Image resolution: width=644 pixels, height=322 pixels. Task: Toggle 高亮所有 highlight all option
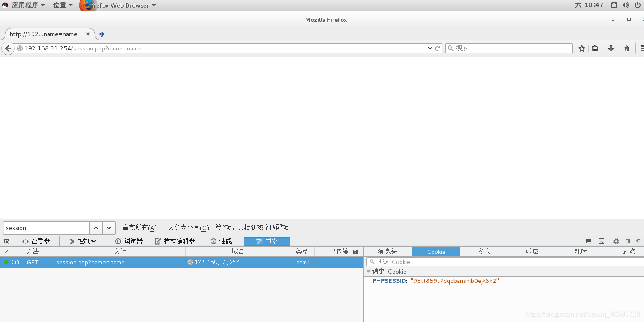tap(140, 228)
